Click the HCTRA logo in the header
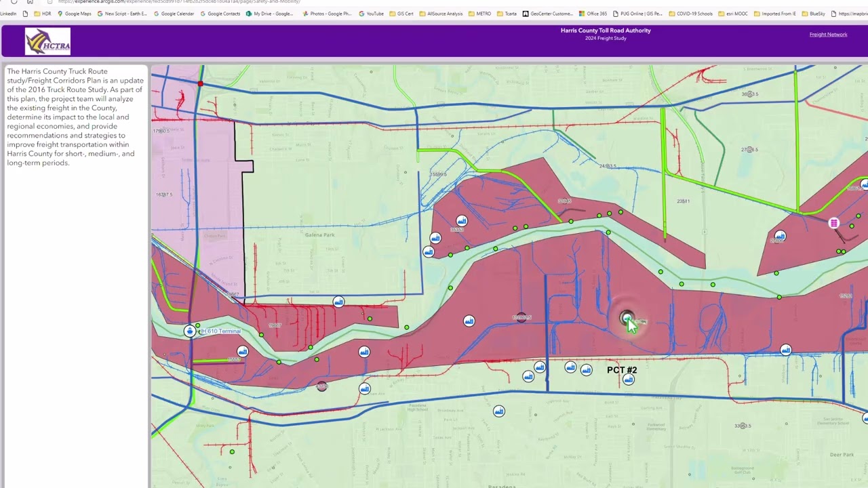The image size is (868, 488). coord(47,41)
